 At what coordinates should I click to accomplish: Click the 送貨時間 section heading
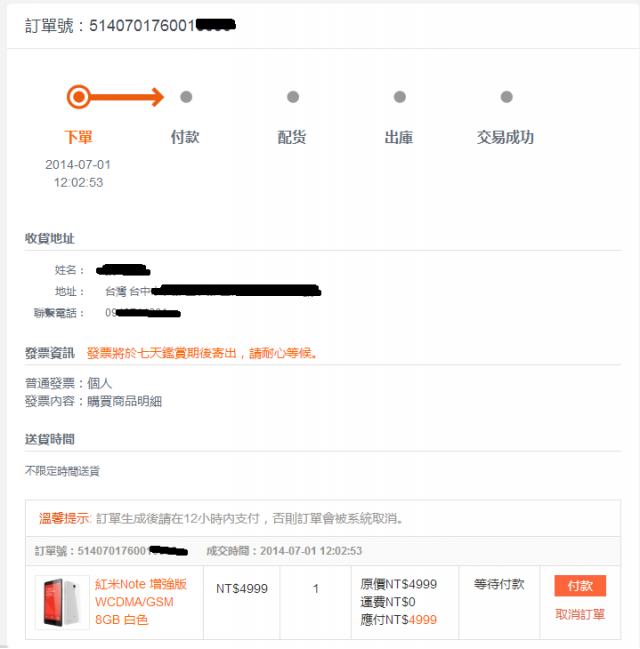[50, 439]
